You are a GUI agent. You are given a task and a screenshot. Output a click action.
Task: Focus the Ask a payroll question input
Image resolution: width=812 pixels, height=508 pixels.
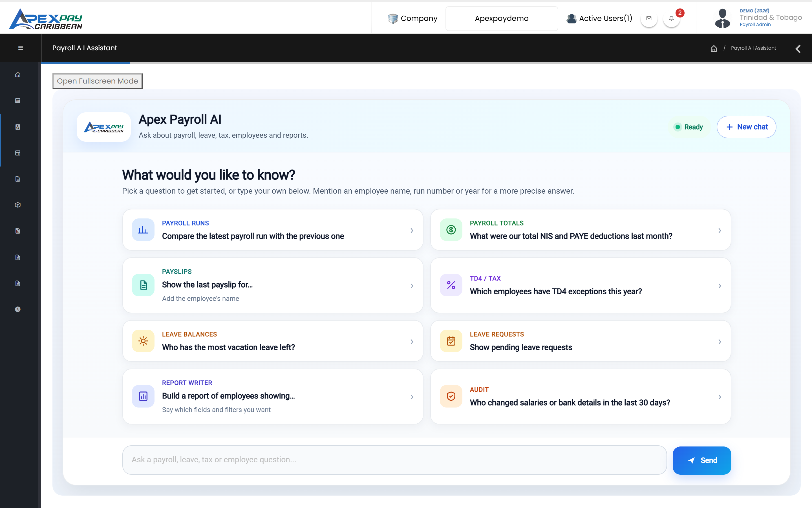coord(394,460)
